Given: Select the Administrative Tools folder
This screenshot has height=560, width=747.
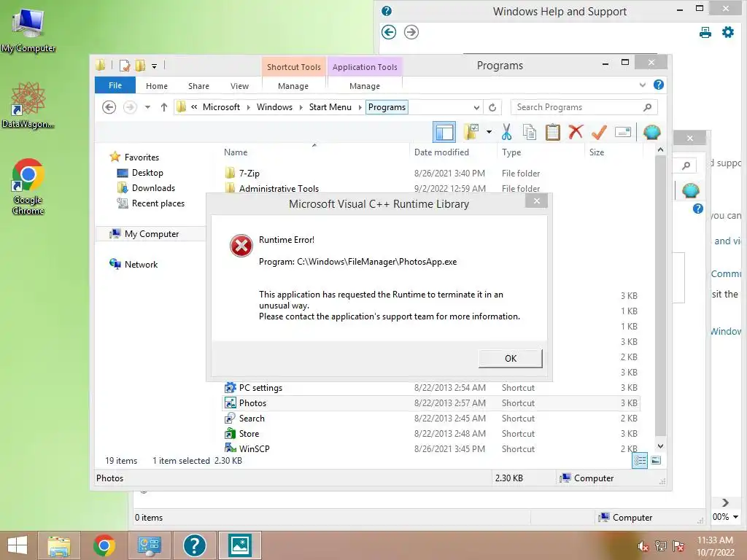Looking at the screenshot, I should (x=279, y=189).
